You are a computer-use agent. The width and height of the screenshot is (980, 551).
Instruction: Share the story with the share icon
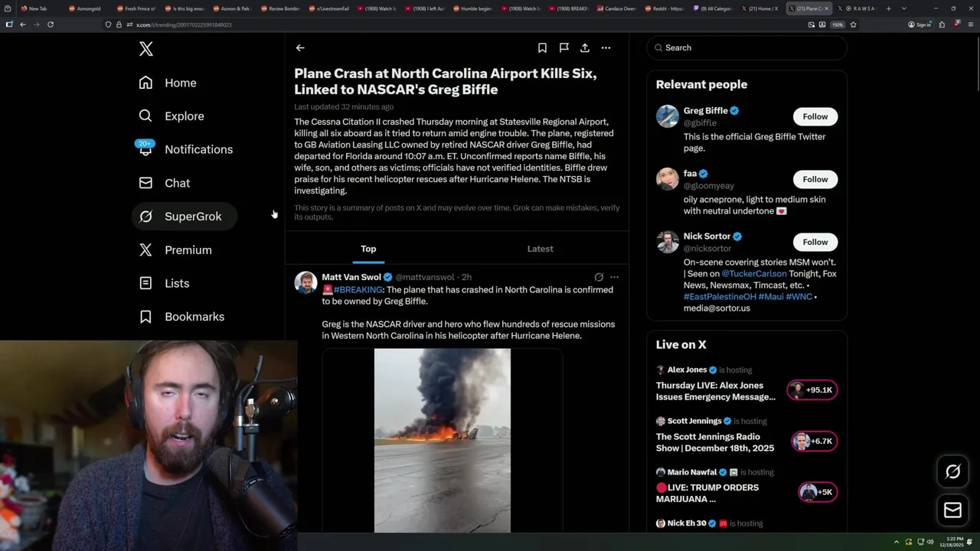pyautogui.click(x=585, y=47)
